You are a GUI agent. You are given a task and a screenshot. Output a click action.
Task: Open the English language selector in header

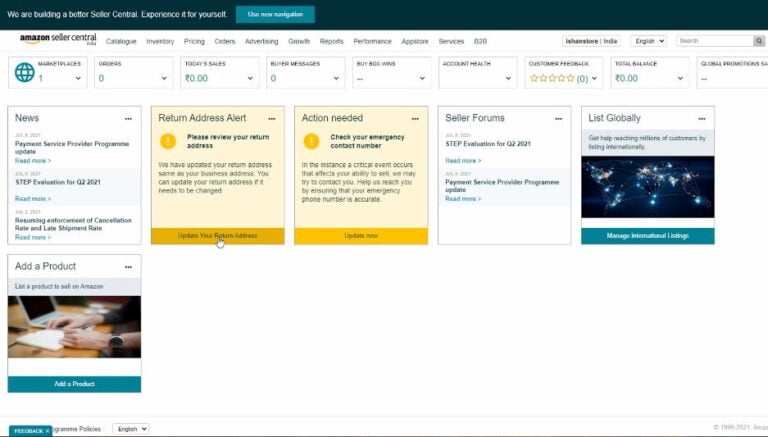point(648,41)
